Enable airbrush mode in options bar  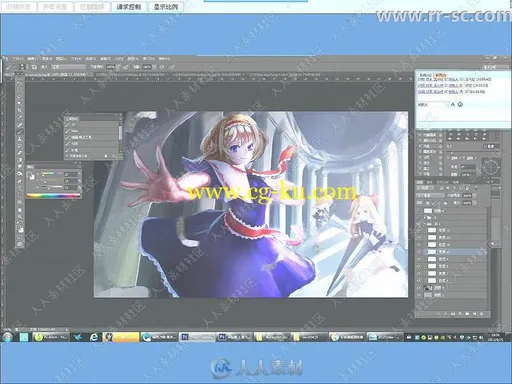162,67
